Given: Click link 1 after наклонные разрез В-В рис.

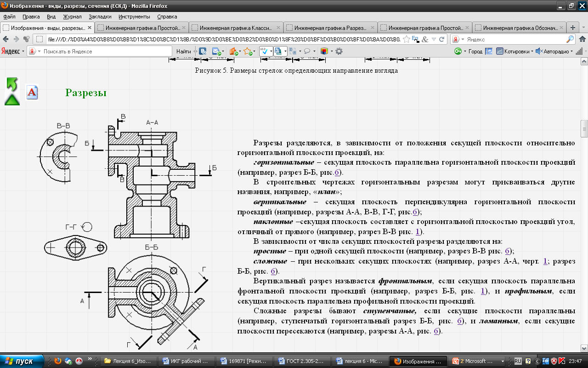Looking at the screenshot, I should click(417, 231).
